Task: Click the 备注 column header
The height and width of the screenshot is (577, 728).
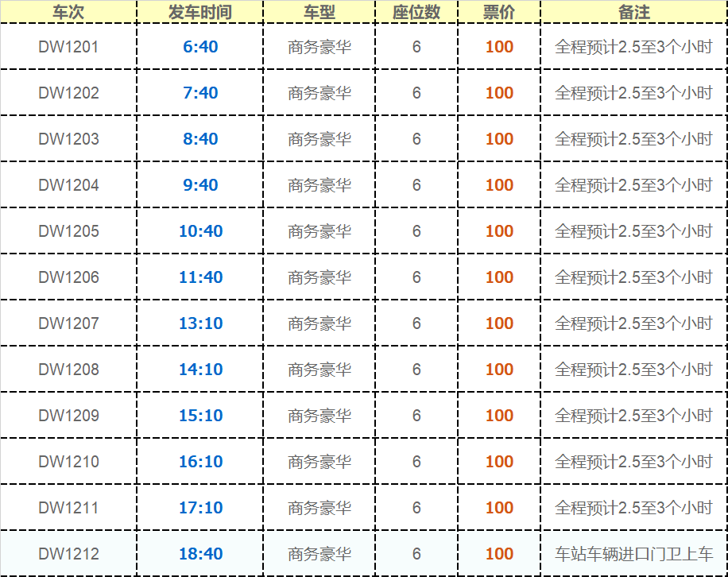Action: coord(633,12)
